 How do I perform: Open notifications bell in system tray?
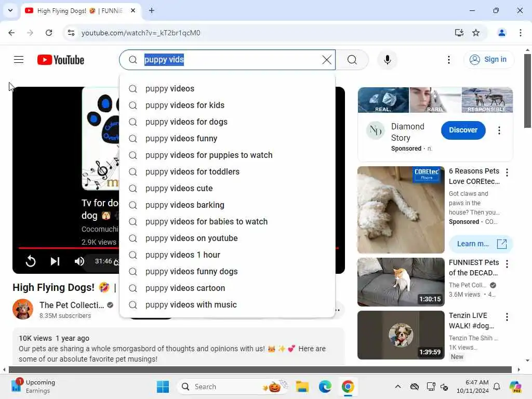(x=497, y=387)
